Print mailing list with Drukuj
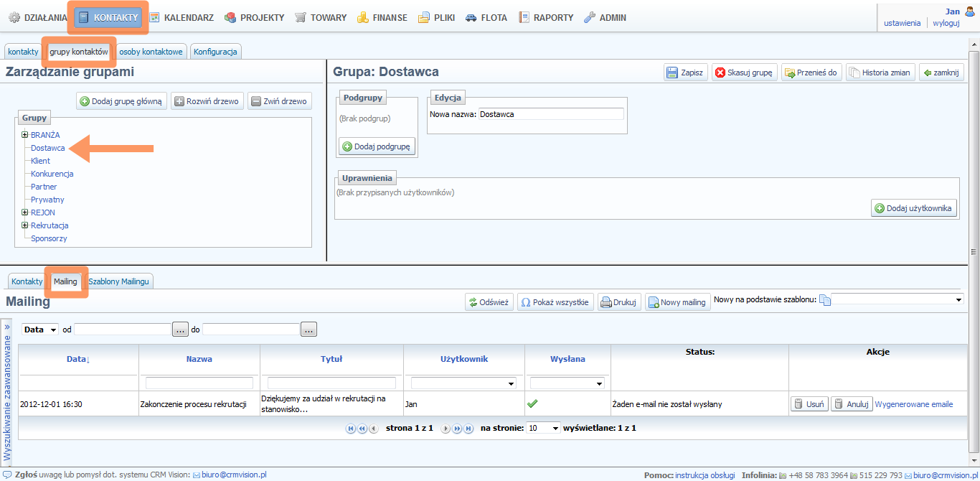The image size is (980, 481). point(618,302)
